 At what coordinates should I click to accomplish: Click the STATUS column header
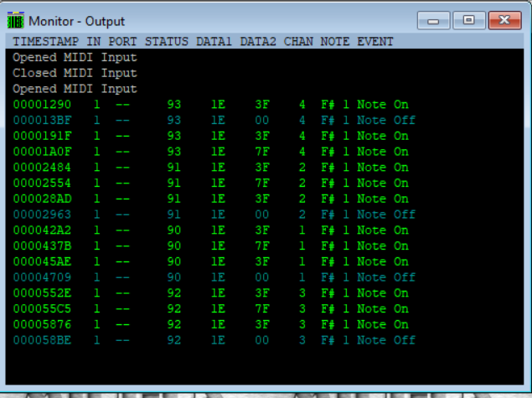[x=166, y=41]
